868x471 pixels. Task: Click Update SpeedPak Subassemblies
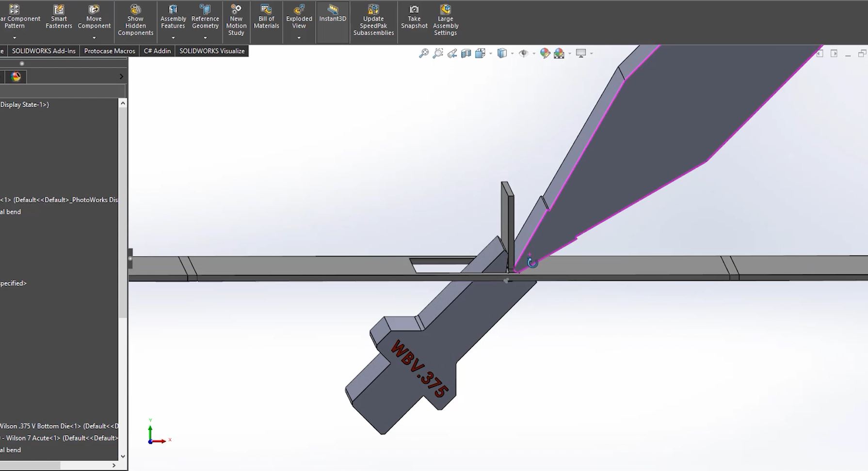coord(373,20)
